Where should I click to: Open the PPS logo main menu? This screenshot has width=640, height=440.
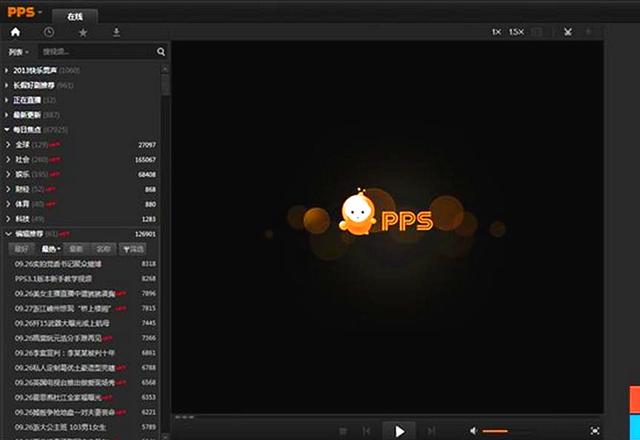[x=24, y=12]
